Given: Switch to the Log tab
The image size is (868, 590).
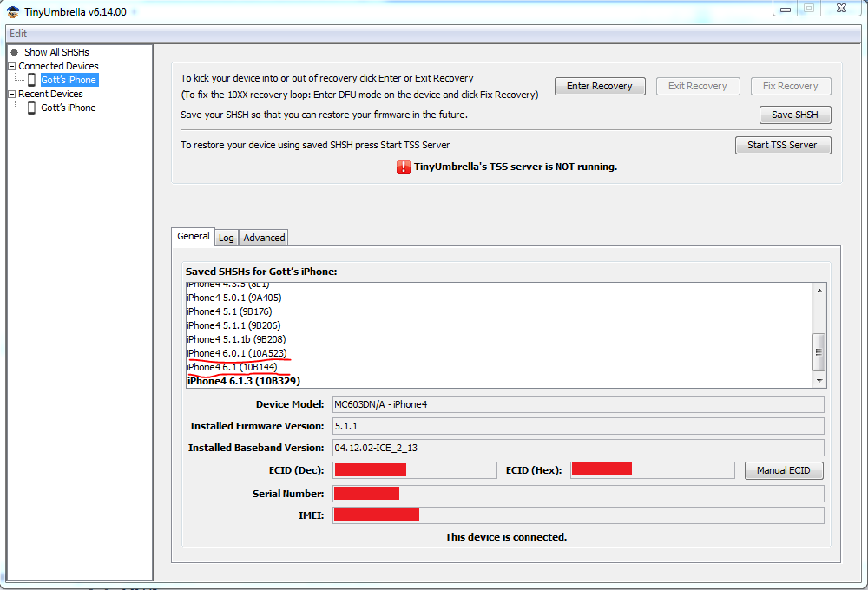Looking at the screenshot, I should click(226, 238).
